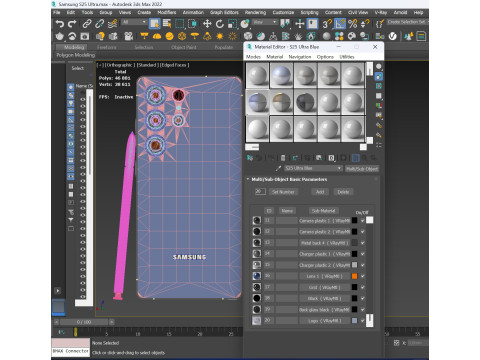
Task: Click the Use Pivot Point Center icon
Action: point(285,24)
